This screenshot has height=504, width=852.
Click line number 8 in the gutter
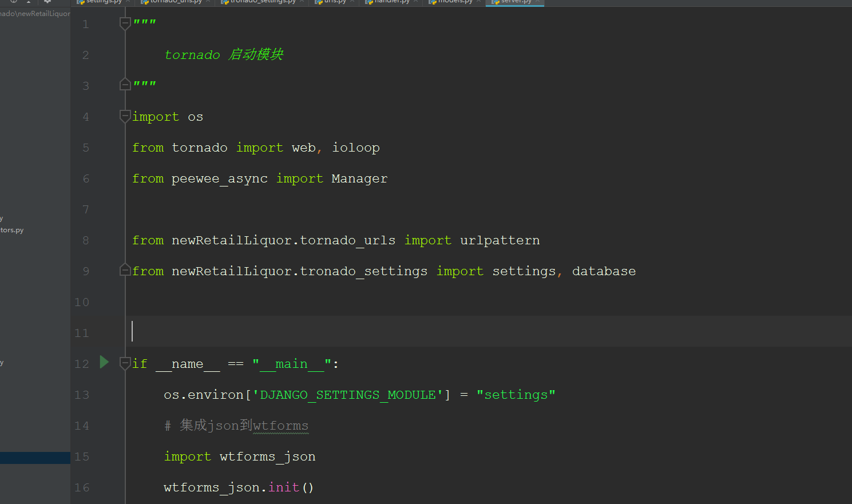(86, 240)
